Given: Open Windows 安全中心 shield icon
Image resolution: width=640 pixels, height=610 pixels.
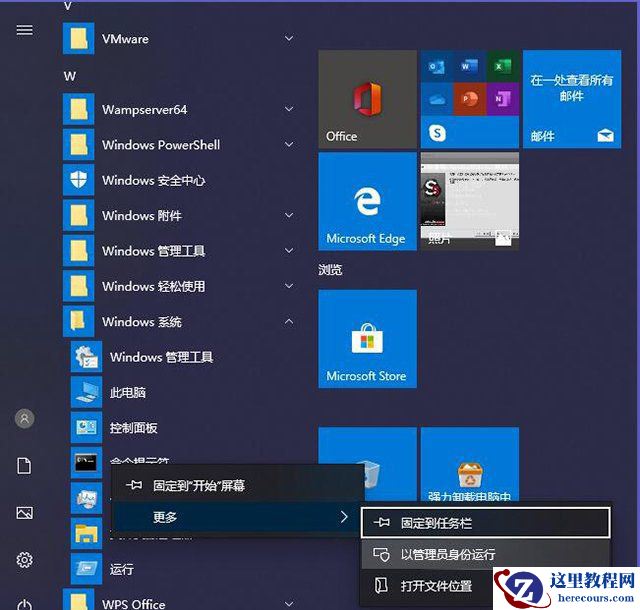Looking at the screenshot, I should coord(78,180).
